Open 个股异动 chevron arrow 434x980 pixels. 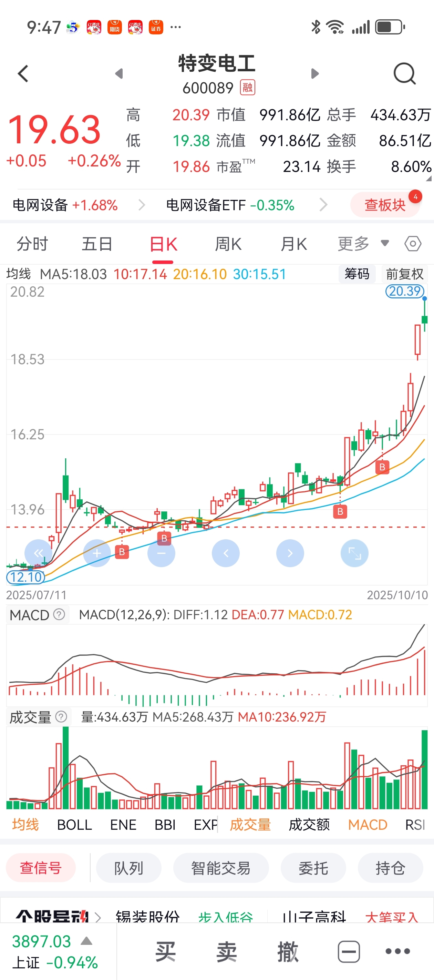pyautogui.click(x=98, y=917)
